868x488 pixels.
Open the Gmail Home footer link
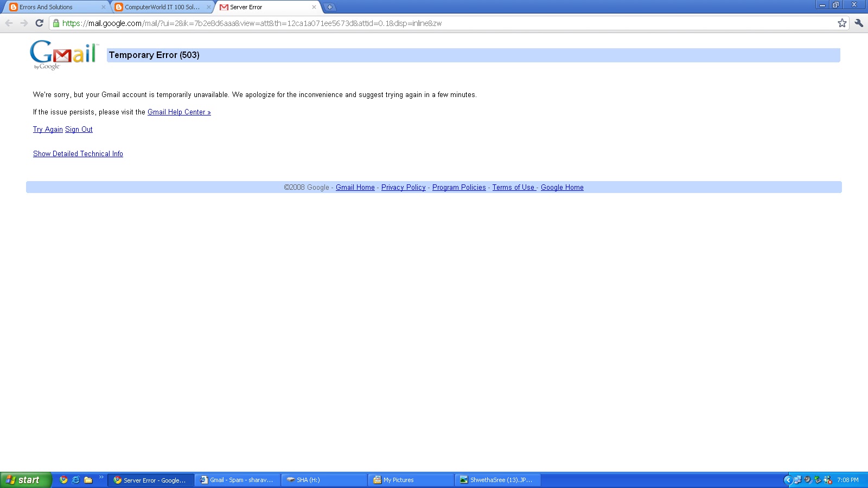pyautogui.click(x=355, y=188)
